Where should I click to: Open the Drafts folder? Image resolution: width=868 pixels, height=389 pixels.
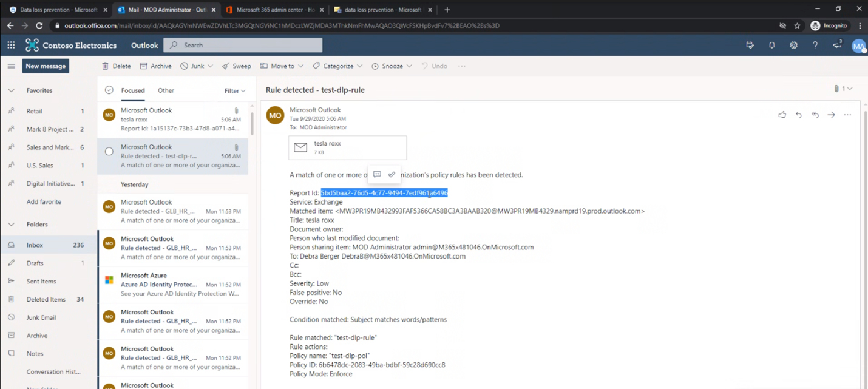[49, 263]
